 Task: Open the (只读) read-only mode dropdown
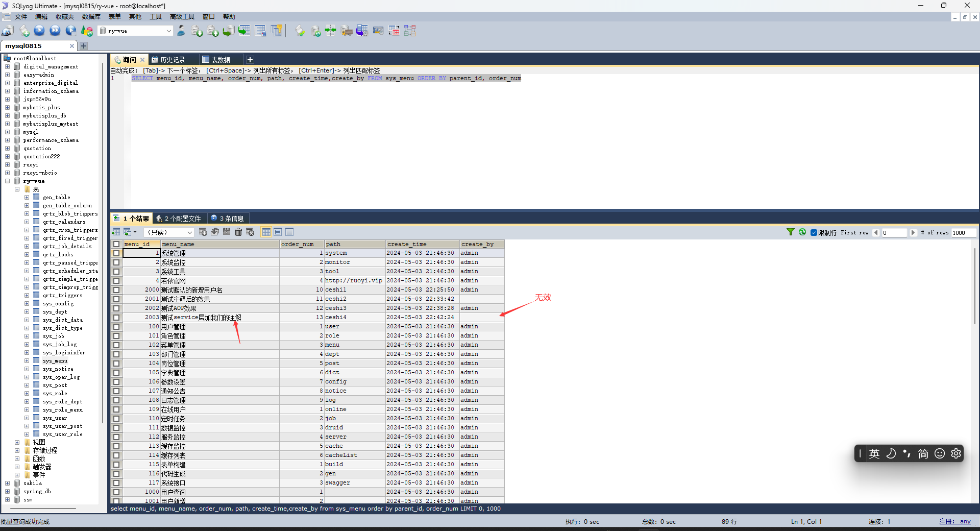pos(189,232)
